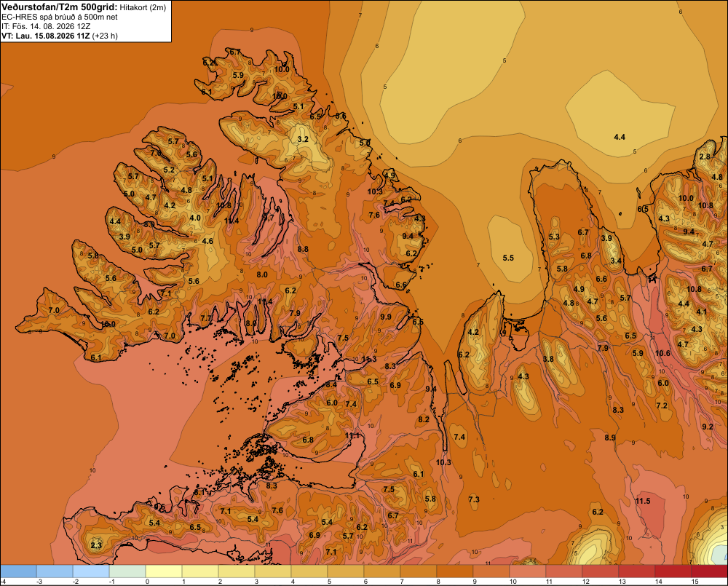Click the EC-HRES description line
The width and height of the screenshot is (728, 586).
click(x=60, y=17)
